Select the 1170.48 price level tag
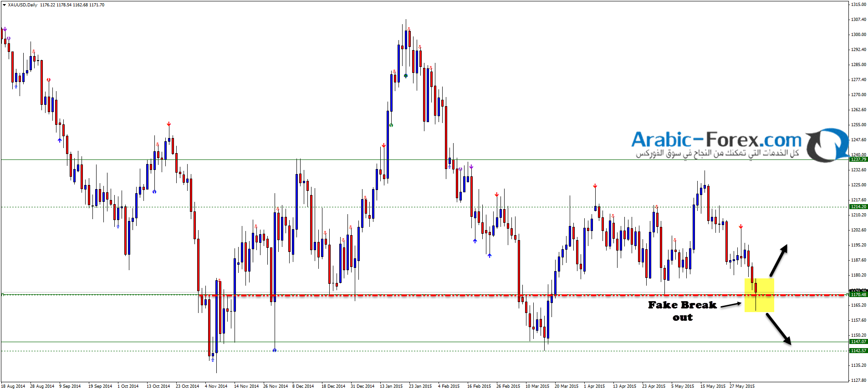868x390 pixels. (858, 295)
